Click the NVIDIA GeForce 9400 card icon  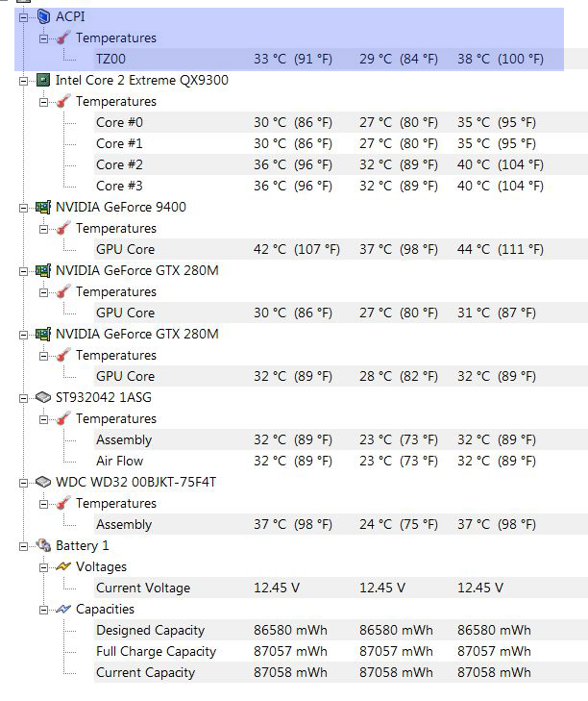point(42,207)
